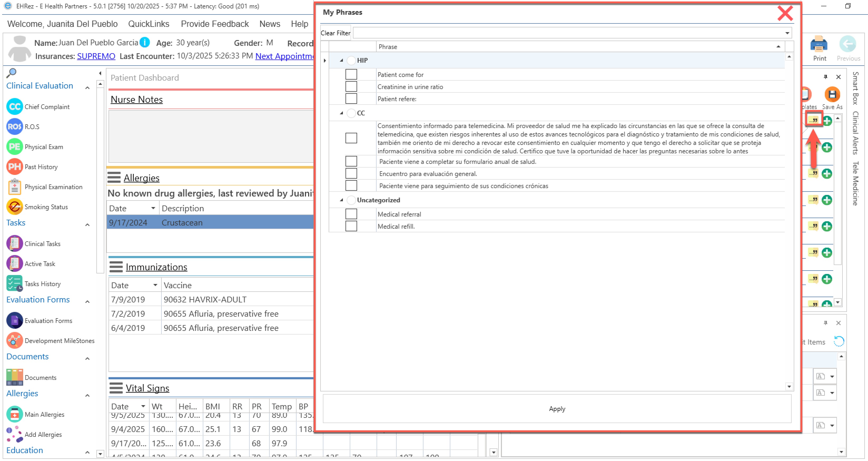Collapse the Clinical Evaluation sidebar section
This screenshot has height=461, width=868.
[x=87, y=88]
